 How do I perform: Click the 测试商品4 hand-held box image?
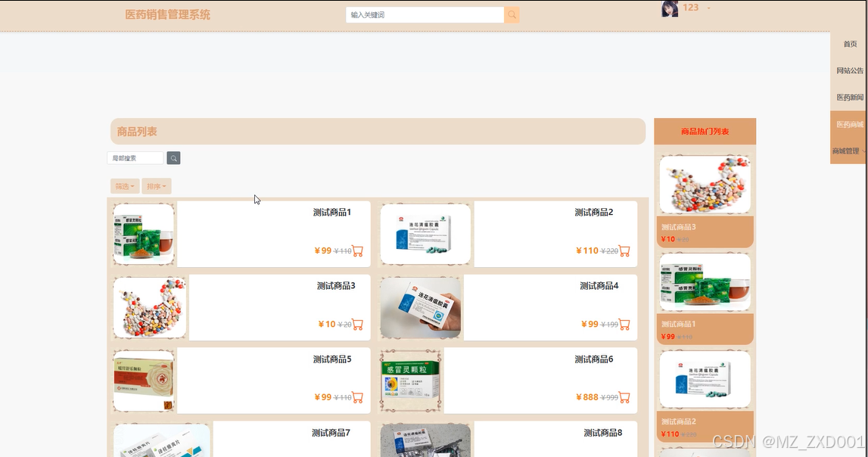pyautogui.click(x=420, y=308)
